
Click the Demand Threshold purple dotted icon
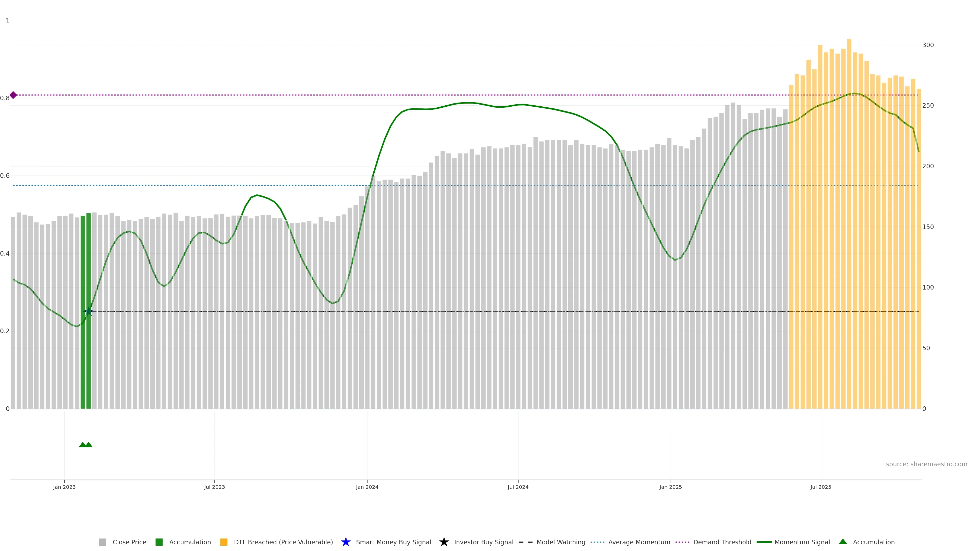click(682, 542)
